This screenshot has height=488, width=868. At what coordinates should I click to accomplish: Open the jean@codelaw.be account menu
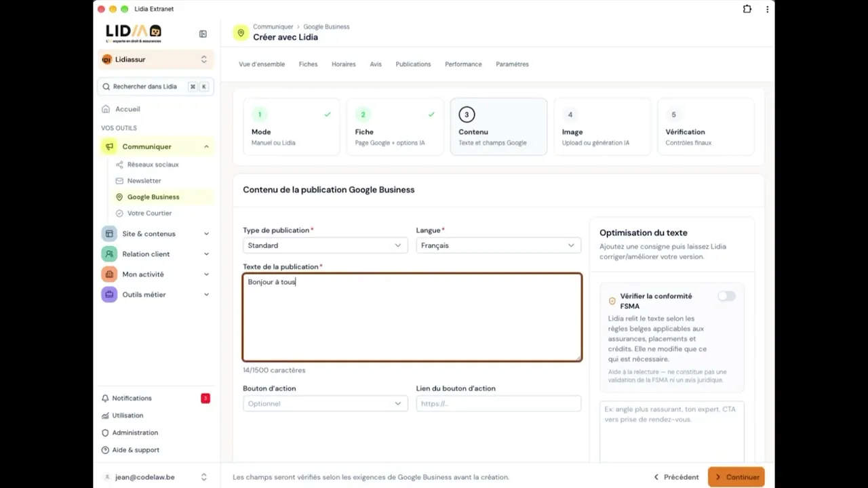pyautogui.click(x=156, y=477)
